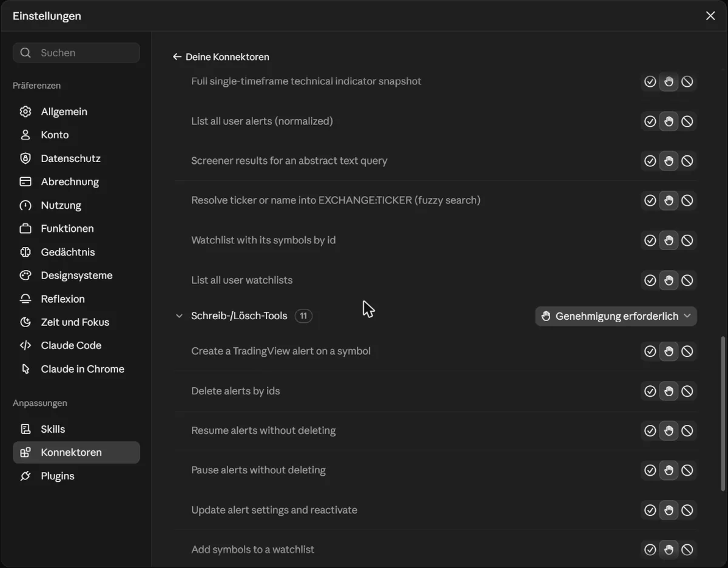
Task: Close the Einstellungen dialog
Action: coord(710,16)
